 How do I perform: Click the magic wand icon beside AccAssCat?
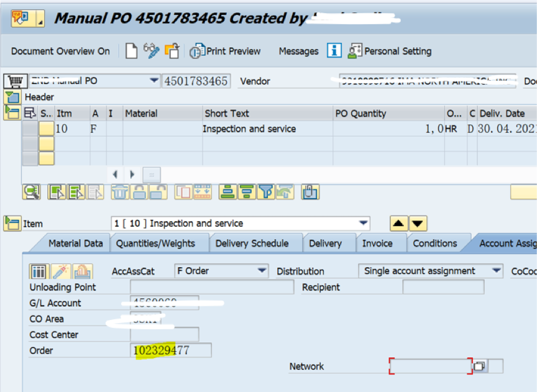[61, 271]
